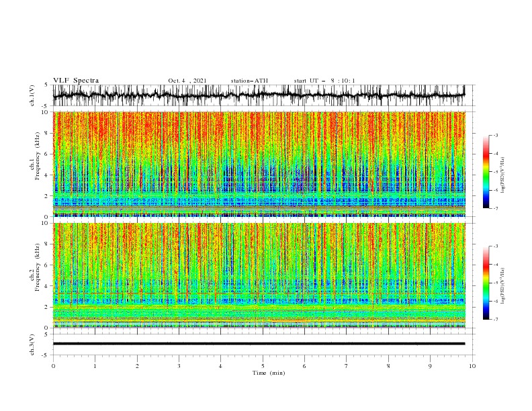Screen dimensions: 532x411
Task: Click the time axis tick label 3
Action: 179,366
